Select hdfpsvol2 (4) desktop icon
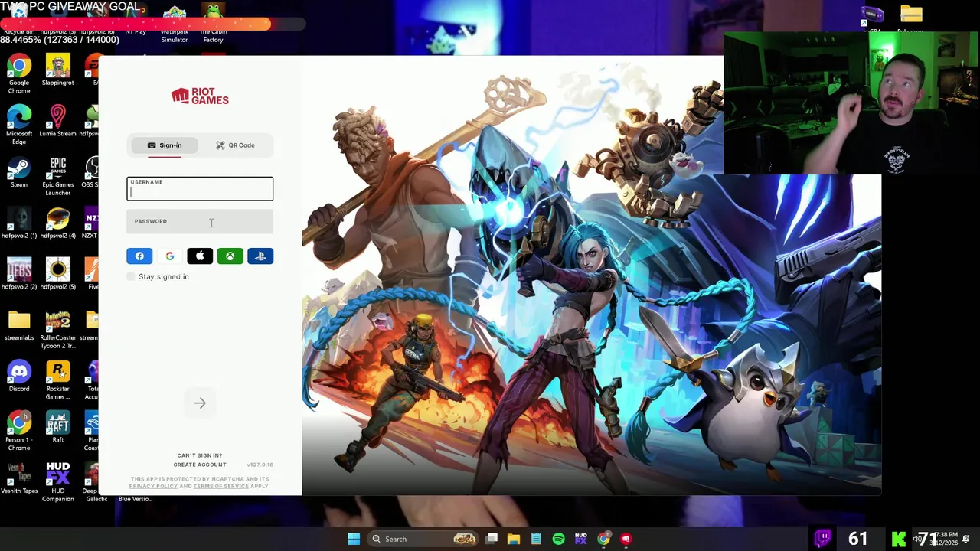This screenshot has width=980, height=551. [58, 223]
